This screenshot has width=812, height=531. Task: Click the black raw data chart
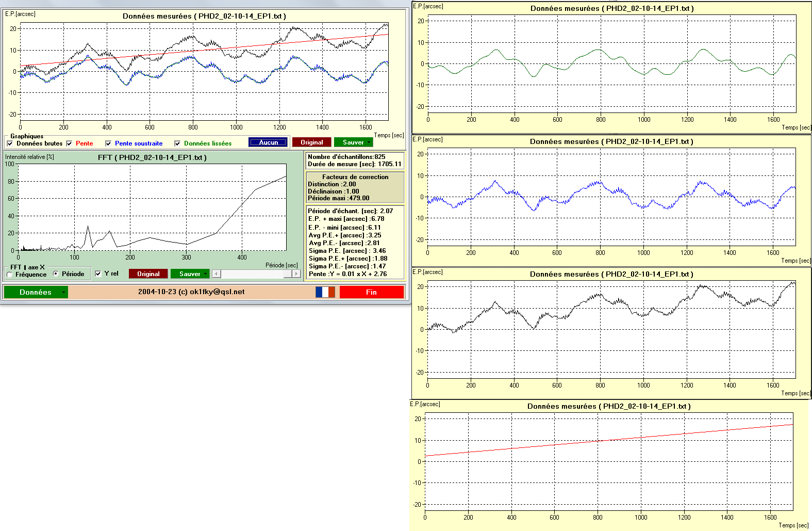[x=611, y=329]
